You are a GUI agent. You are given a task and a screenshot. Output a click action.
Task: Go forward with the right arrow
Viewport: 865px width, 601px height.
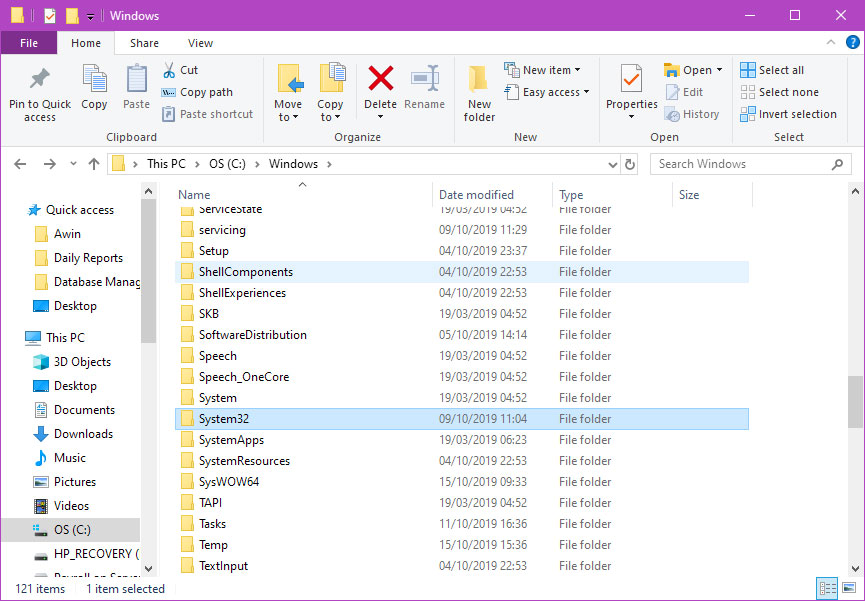pyautogui.click(x=50, y=164)
